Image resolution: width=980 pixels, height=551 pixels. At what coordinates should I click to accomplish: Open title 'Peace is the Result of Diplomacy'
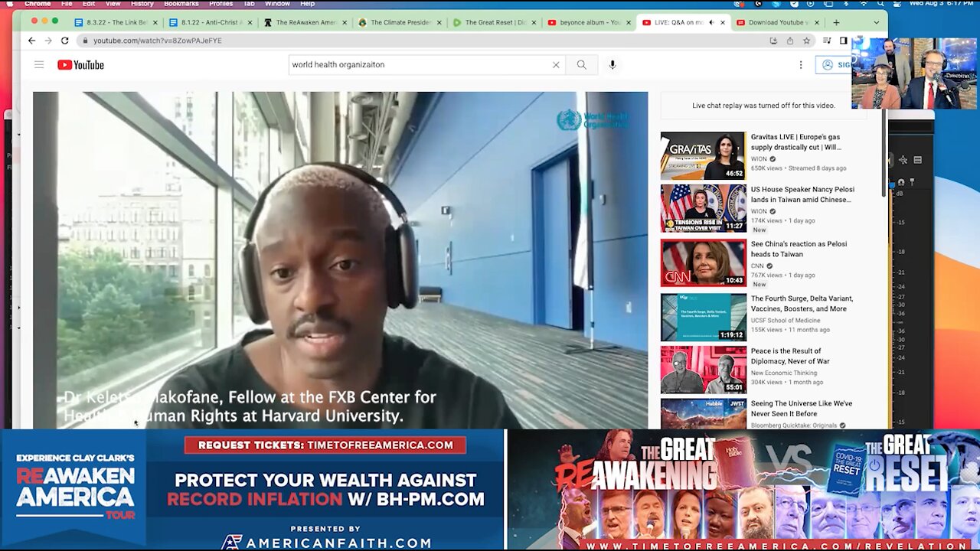click(790, 356)
